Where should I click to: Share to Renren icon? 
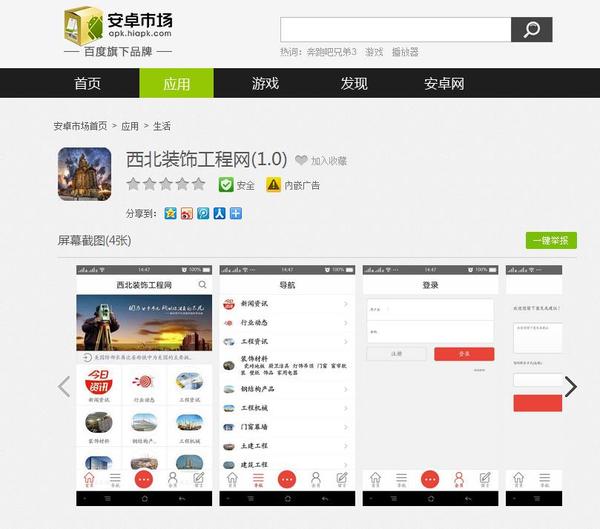219,213
